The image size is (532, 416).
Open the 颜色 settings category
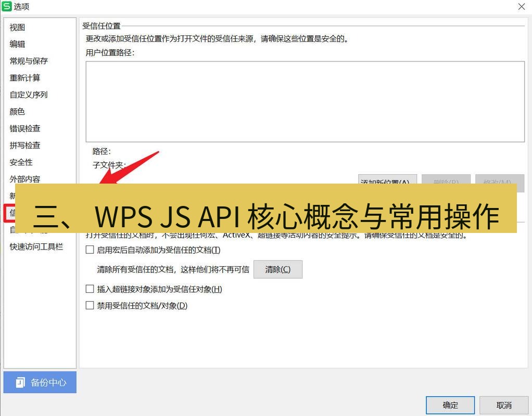pyautogui.click(x=17, y=112)
